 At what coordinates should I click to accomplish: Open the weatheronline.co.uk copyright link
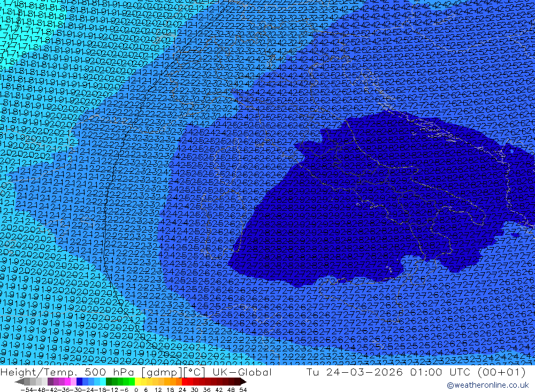coord(487,385)
